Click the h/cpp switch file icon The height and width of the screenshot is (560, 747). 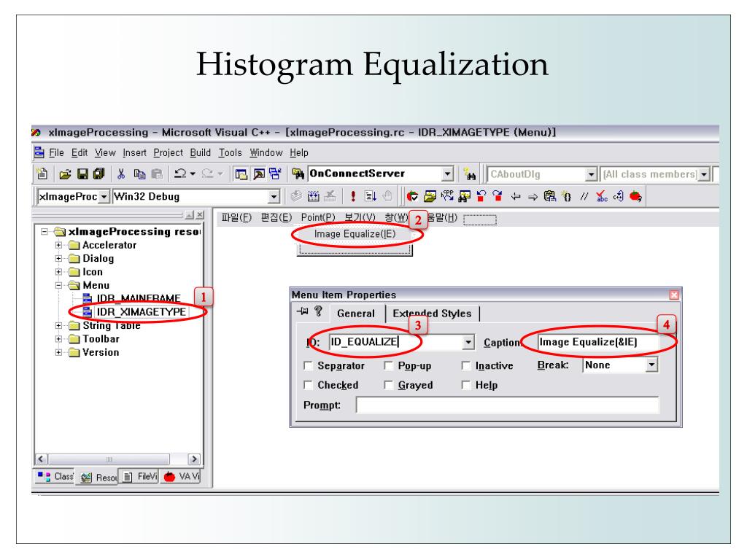pos(447,195)
